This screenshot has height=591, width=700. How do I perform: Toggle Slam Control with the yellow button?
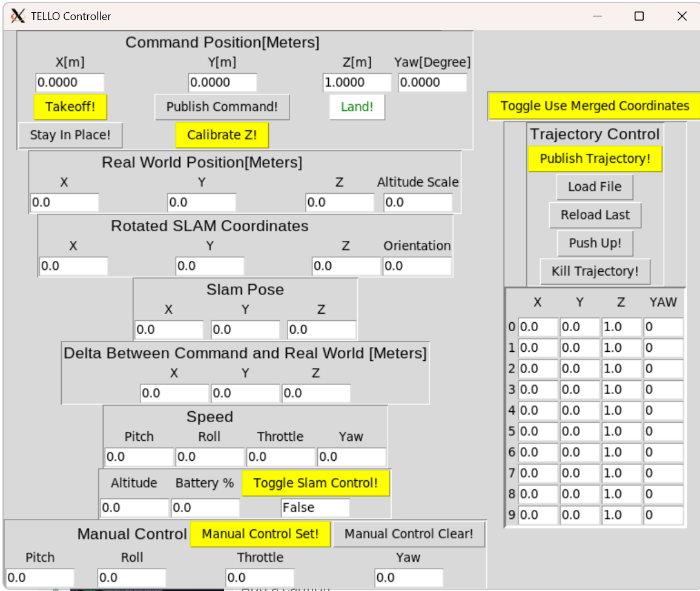315,483
